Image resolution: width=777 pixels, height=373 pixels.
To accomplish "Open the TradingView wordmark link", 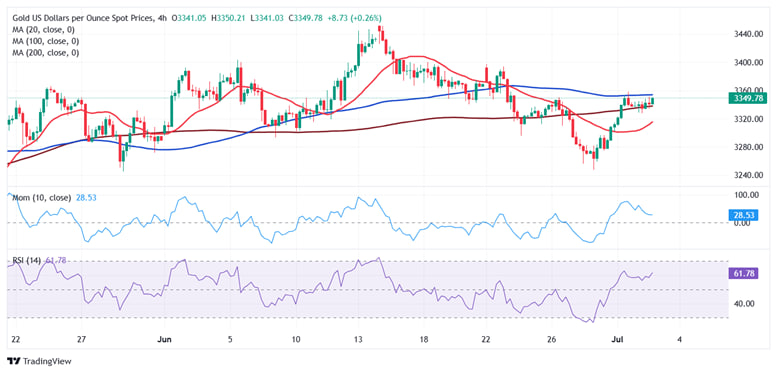I will tap(47, 361).
